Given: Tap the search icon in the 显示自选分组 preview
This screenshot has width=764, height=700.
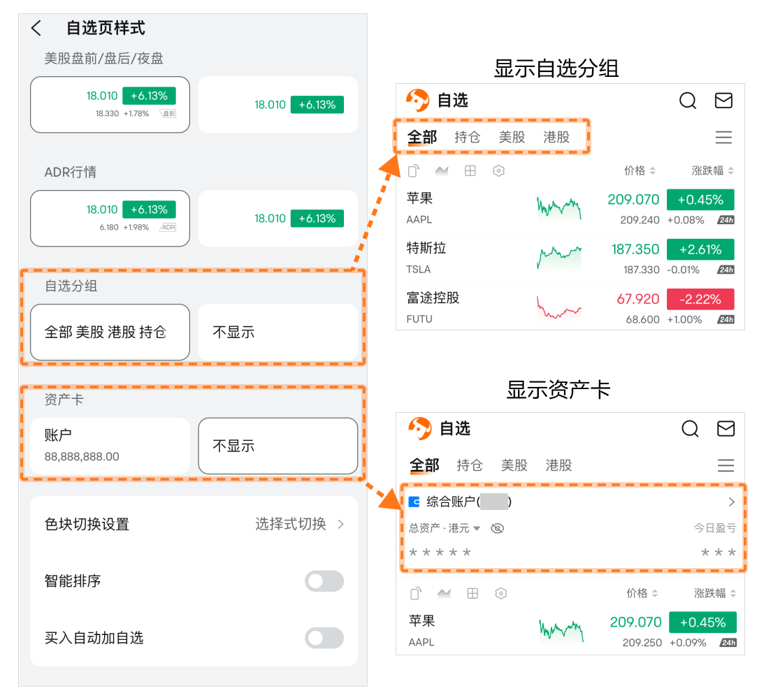Looking at the screenshot, I should click(688, 101).
